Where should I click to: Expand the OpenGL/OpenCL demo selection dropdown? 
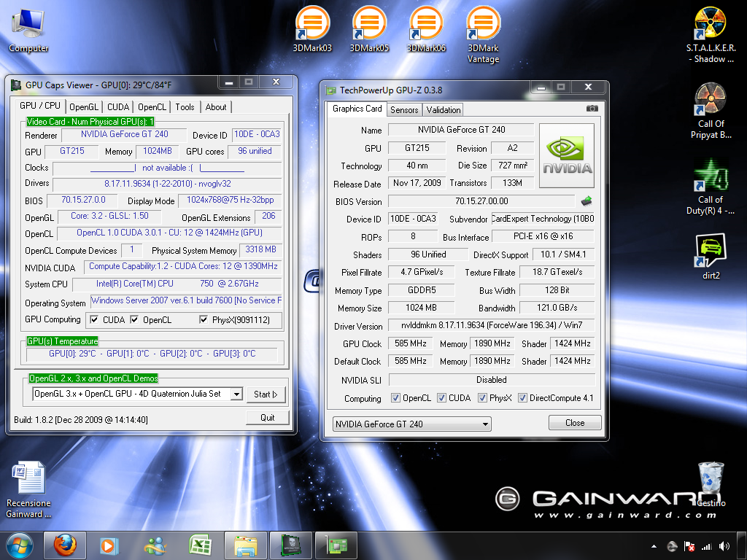click(x=236, y=394)
